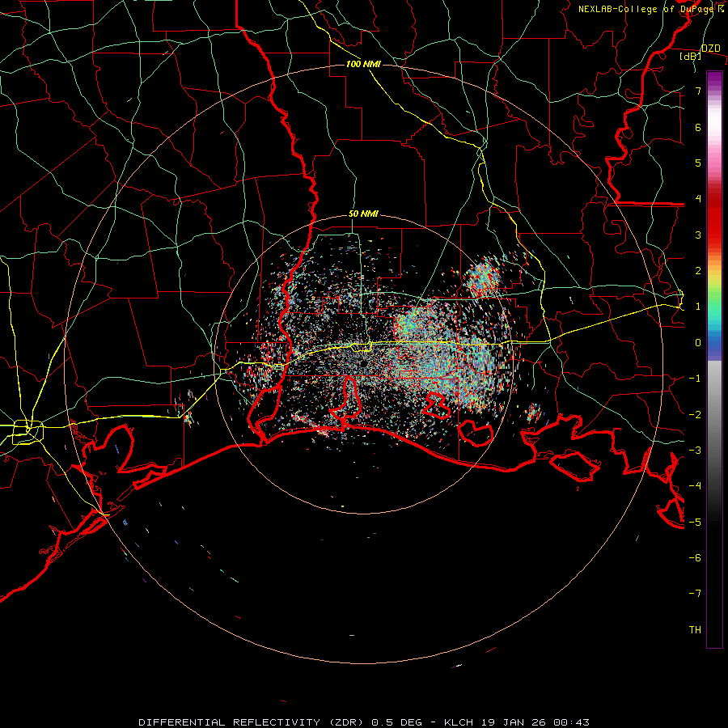Click the color scale value 7
Viewport: 728px width, 728px height.
click(x=698, y=91)
